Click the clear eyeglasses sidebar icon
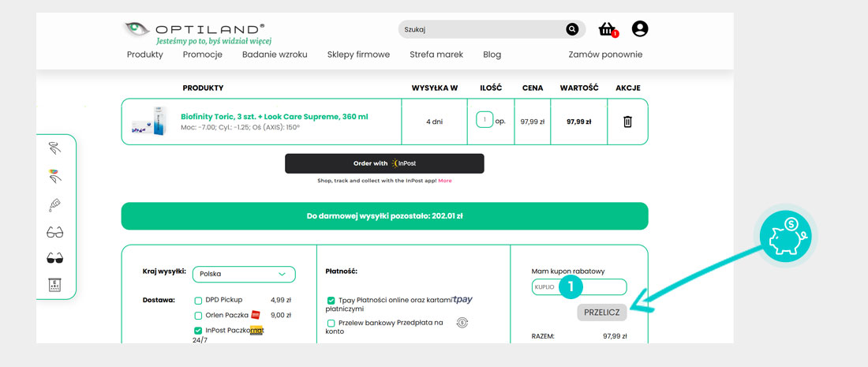This screenshot has width=868, height=367. [x=54, y=232]
